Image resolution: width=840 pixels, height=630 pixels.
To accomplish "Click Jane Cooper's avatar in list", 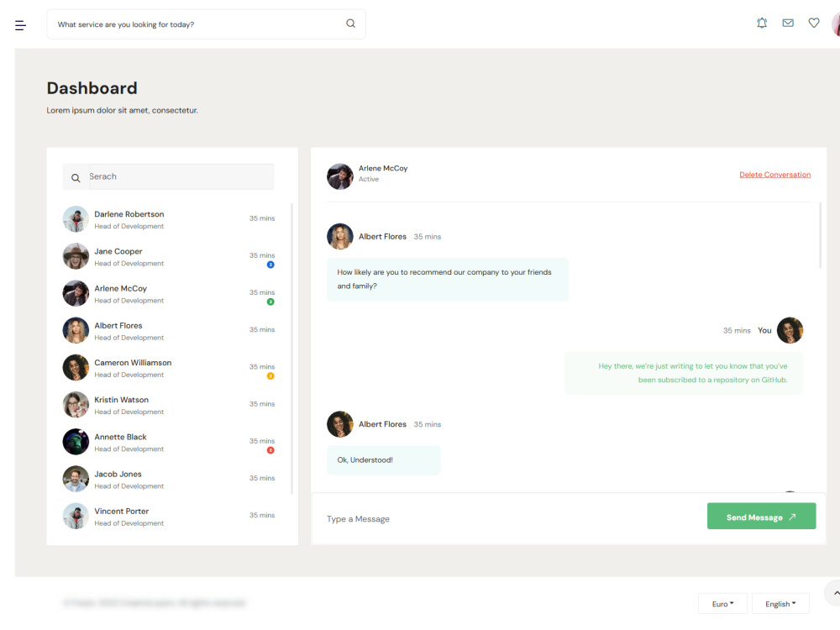I will tap(76, 256).
